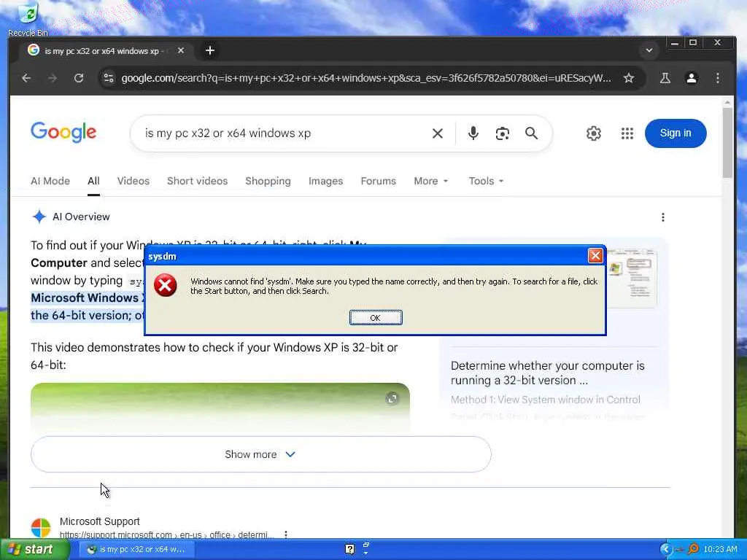Screen dimensions: 747x560
Task: Expand the Tools dropdown
Action: point(486,181)
